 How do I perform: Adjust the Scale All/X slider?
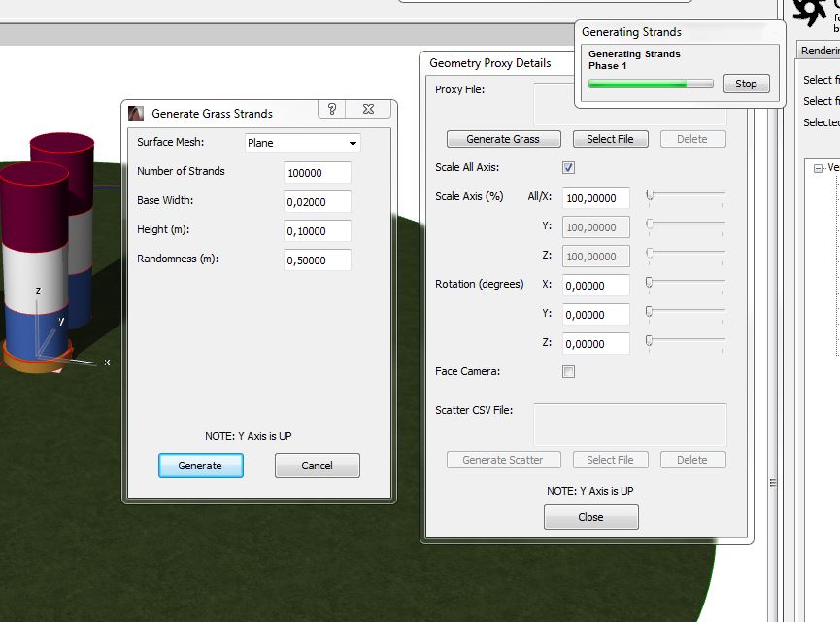[650, 194]
